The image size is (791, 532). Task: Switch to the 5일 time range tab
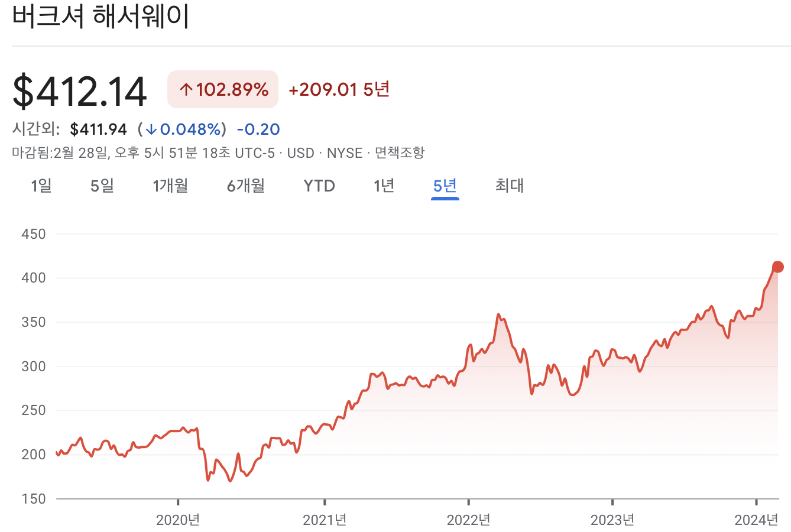point(101,186)
